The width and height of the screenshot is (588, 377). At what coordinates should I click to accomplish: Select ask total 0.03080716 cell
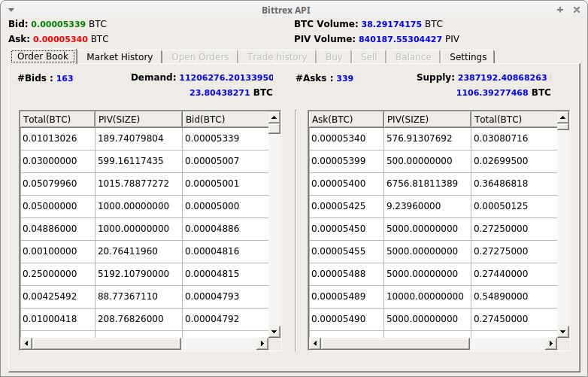click(x=514, y=138)
